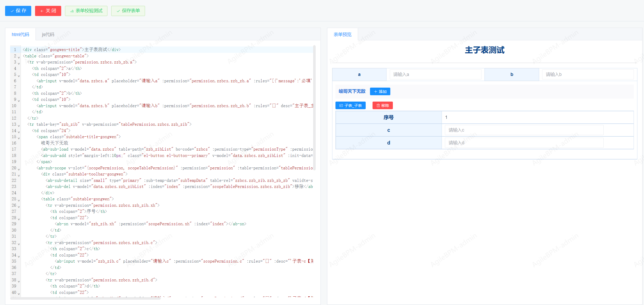
Task: Collapse code fold arrow at line 25
Action: [19, 200]
